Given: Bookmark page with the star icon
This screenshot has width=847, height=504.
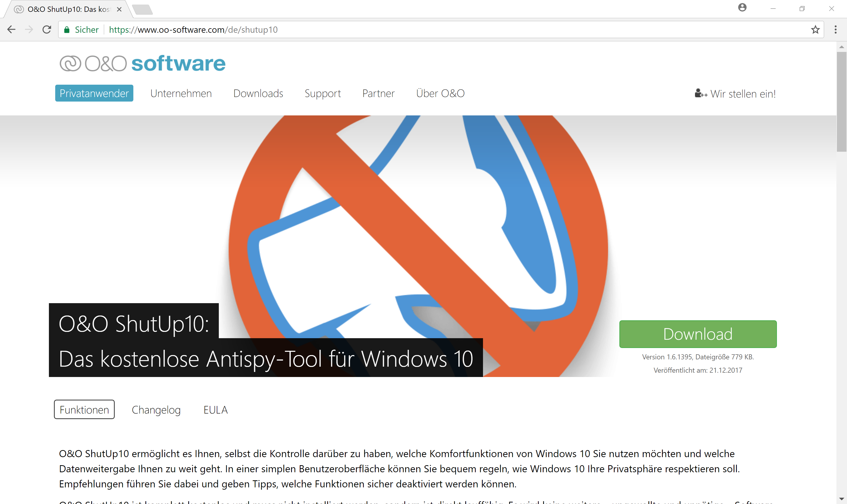Looking at the screenshot, I should click(815, 29).
